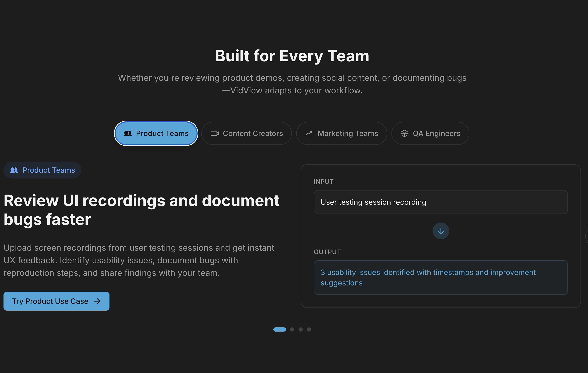The image size is (588, 373).
Task: Click the chart icon on Marketing Teams
Action: (x=309, y=133)
